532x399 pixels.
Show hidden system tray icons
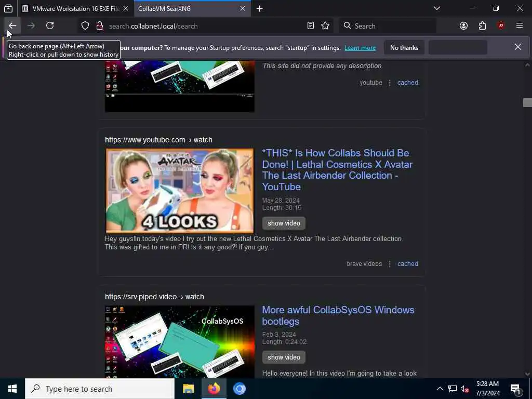click(440, 389)
